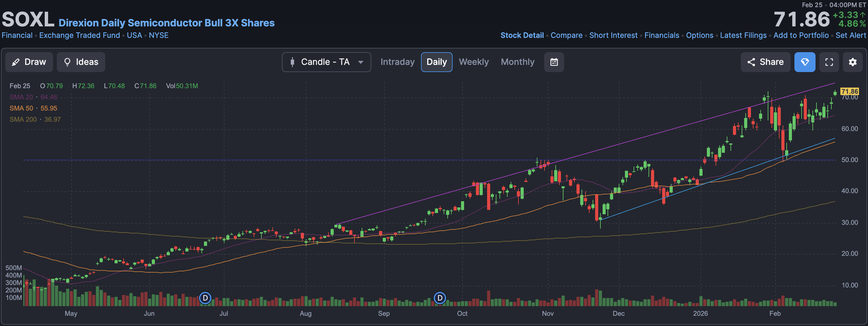868x326 pixels.
Task: Open the Financials link
Action: 662,35
